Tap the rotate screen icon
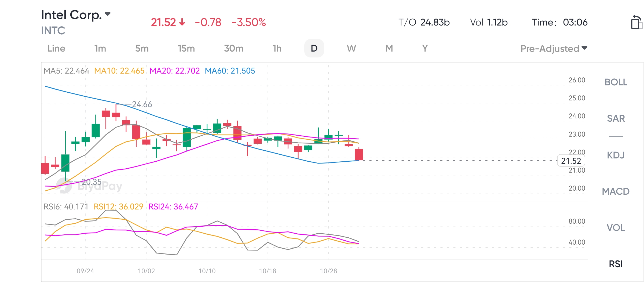The width and height of the screenshot is (644, 290). coord(637,22)
